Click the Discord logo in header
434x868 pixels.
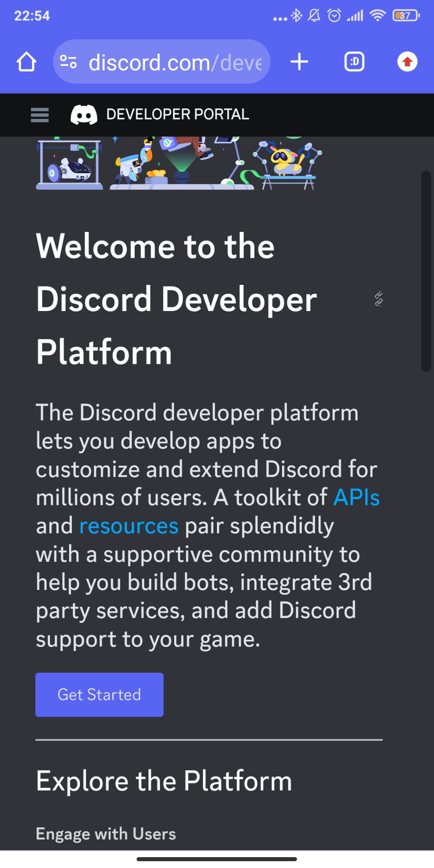click(x=84, y=115)
